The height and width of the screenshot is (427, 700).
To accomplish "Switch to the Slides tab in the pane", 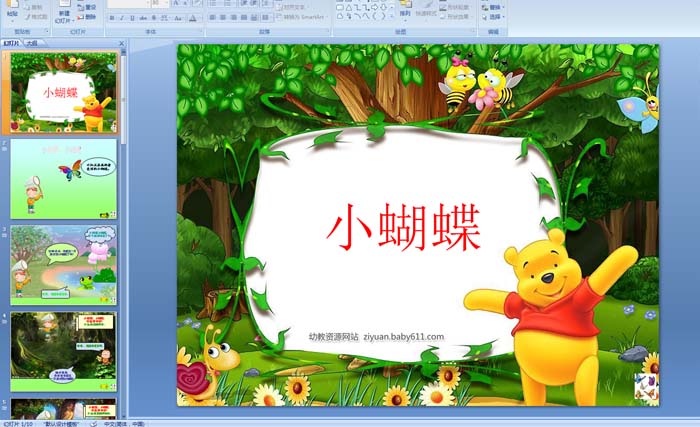I will (12, 43).
